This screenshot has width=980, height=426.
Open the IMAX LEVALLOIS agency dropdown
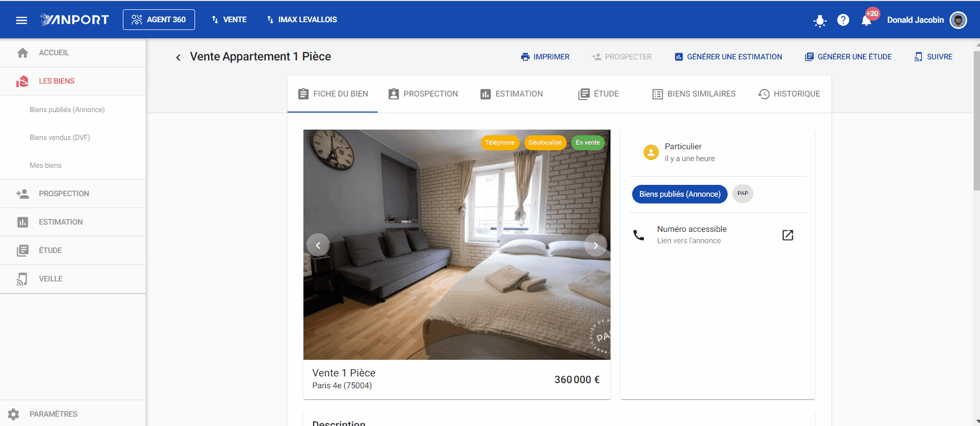[x=302, y=20]
